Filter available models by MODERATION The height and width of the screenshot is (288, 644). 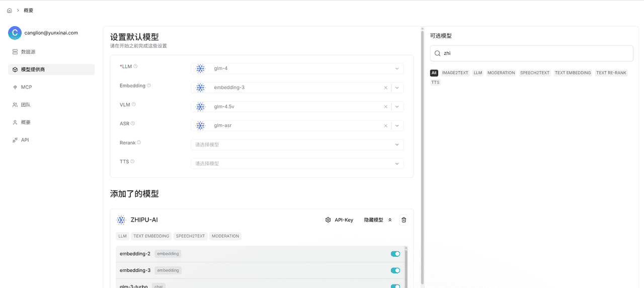pyautogui.click(x=501, y=73)
